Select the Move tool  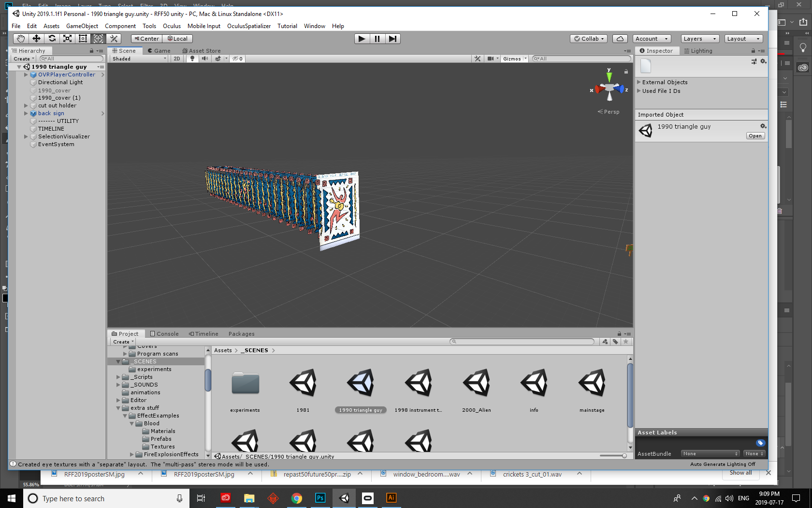36,39
